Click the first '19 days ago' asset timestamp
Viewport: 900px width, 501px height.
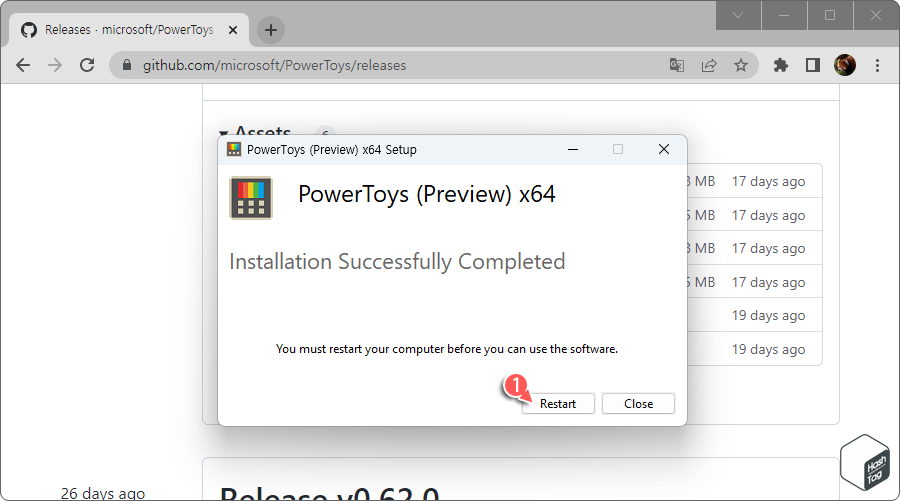coord(768,316)
